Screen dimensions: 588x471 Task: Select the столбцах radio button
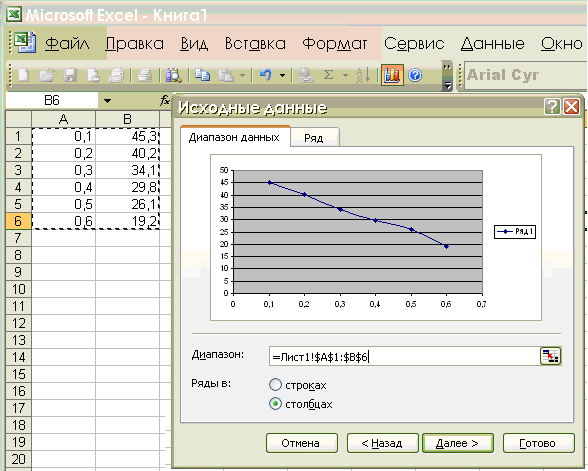(x=275, y=404)
